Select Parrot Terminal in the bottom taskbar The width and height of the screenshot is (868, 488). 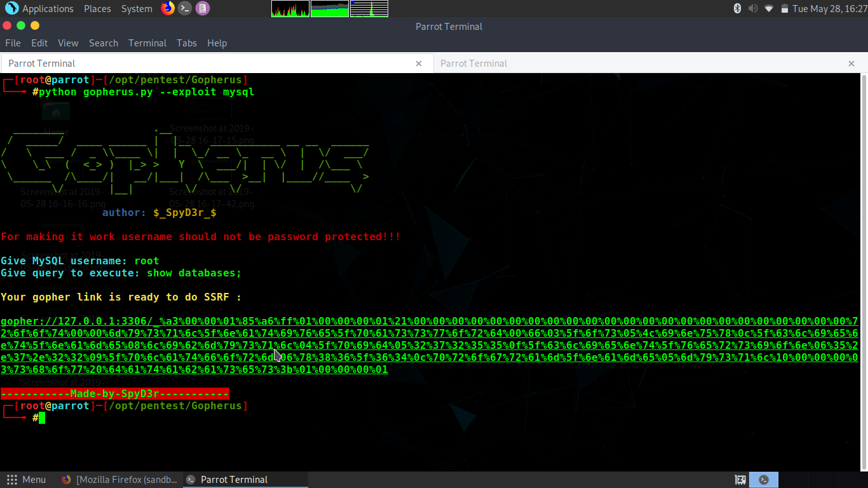click(246, 480)
